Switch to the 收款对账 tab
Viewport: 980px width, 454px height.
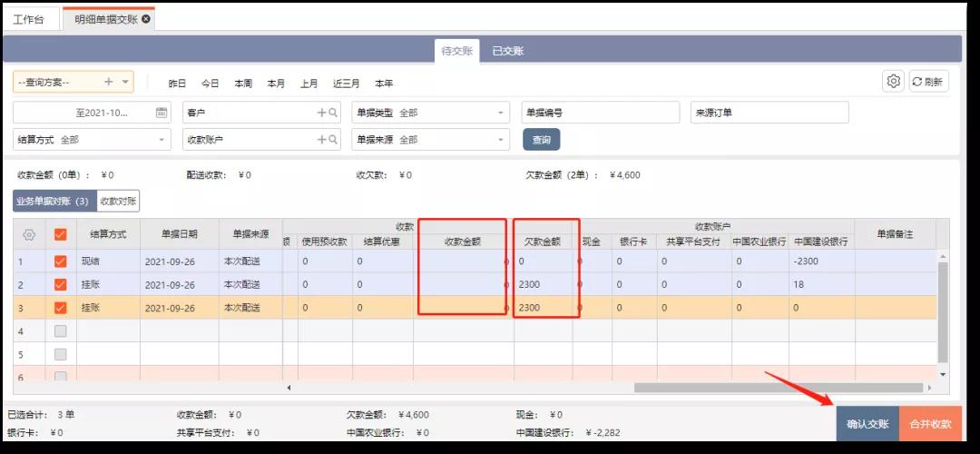click(x=118, y=202)
